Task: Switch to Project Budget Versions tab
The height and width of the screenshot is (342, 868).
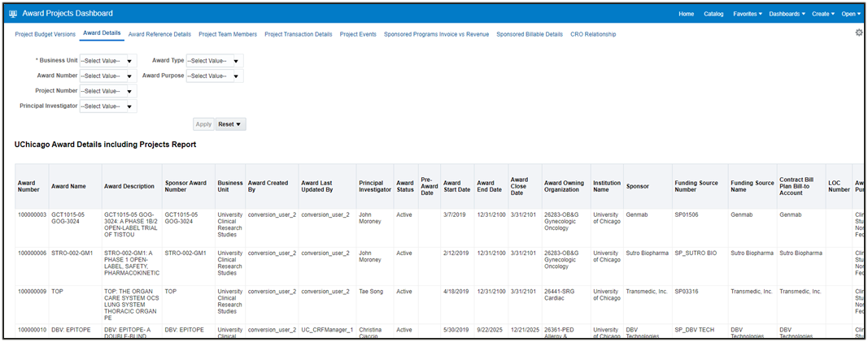Action: click(45, 34)
